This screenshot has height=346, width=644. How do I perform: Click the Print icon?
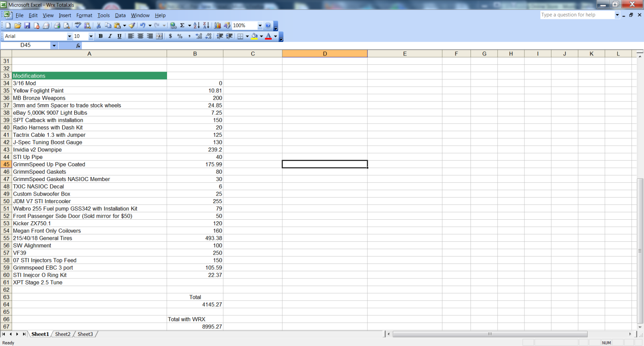coord(57,25)
